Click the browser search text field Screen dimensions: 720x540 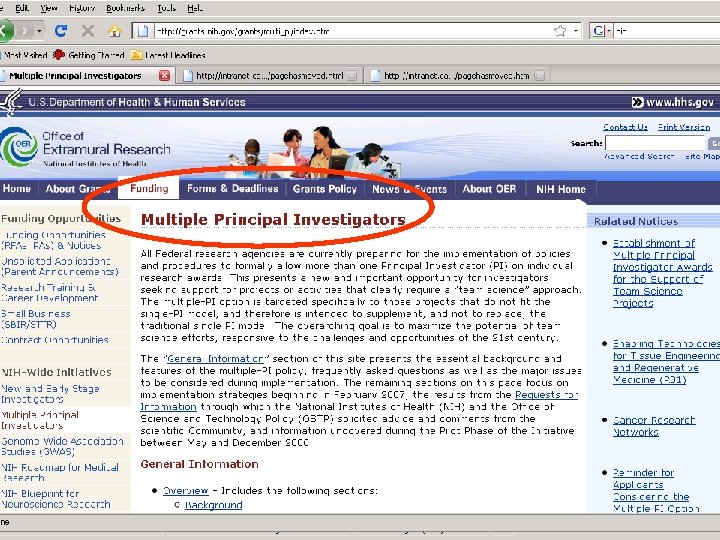[667, 31]
